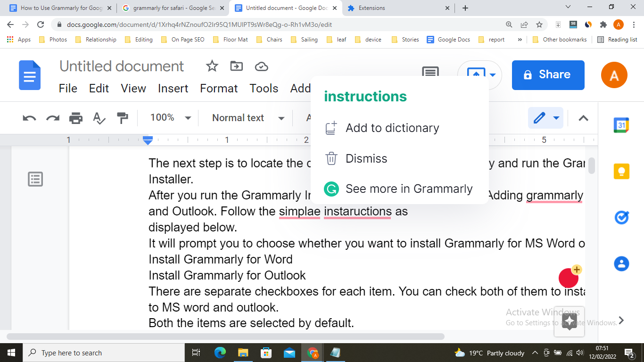Screen dimensions: 644x362
Task: Open Other bookmarks folder
Action: [560, 40]
